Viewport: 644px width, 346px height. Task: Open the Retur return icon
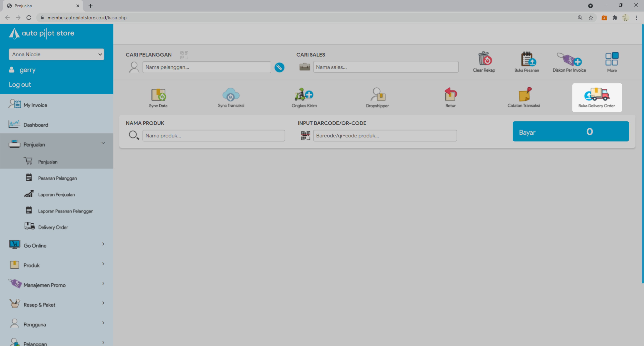click(x=450, y=95)
